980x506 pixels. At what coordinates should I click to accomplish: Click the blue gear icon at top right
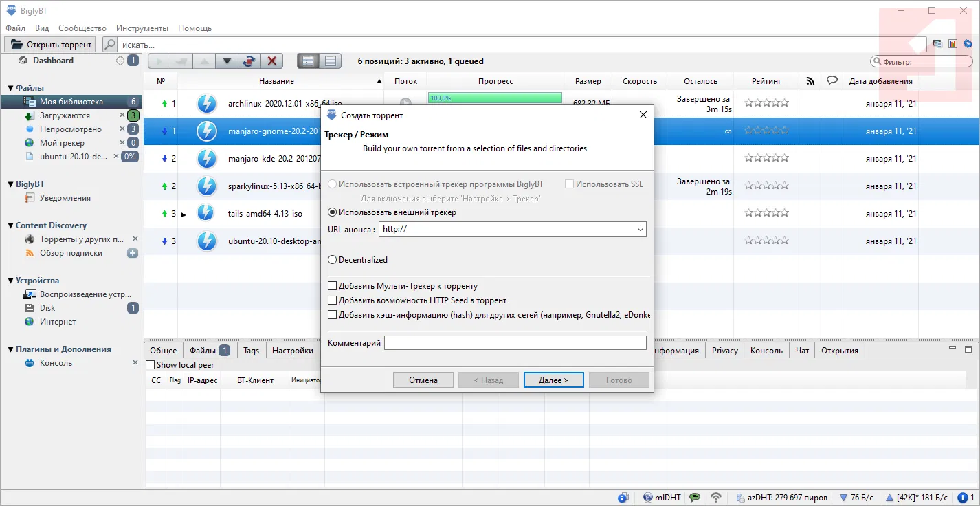coord(968,44)
